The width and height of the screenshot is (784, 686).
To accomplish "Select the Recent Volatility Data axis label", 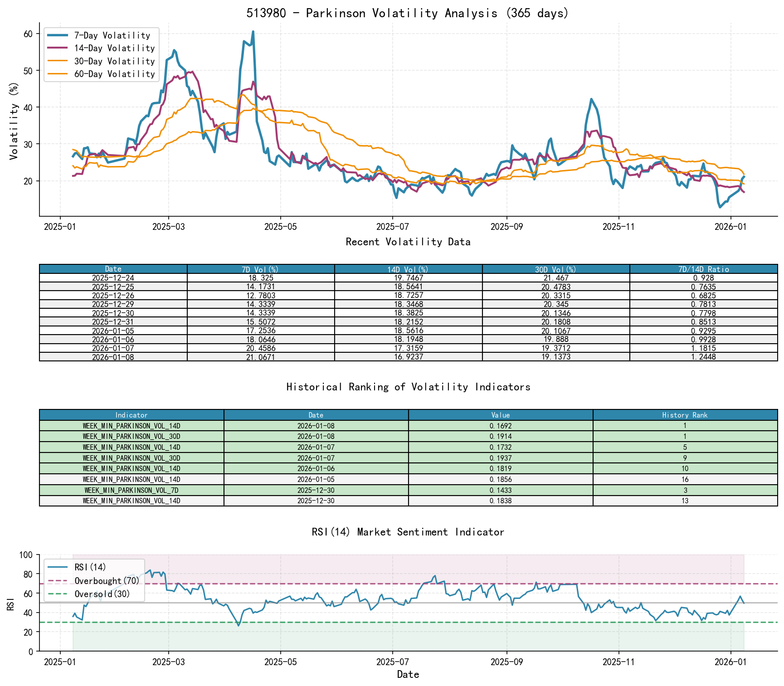I will [408, 242].
